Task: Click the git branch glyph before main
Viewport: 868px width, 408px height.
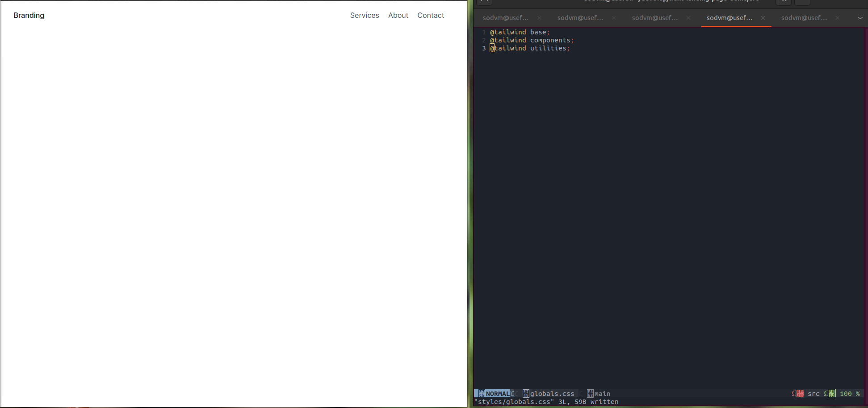Action: click(590, 394)
